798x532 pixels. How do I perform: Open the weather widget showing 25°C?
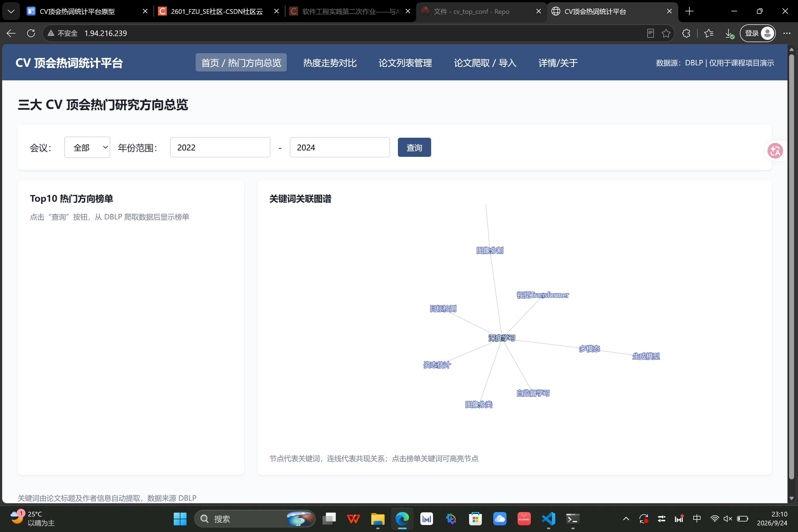pos(33,518)
